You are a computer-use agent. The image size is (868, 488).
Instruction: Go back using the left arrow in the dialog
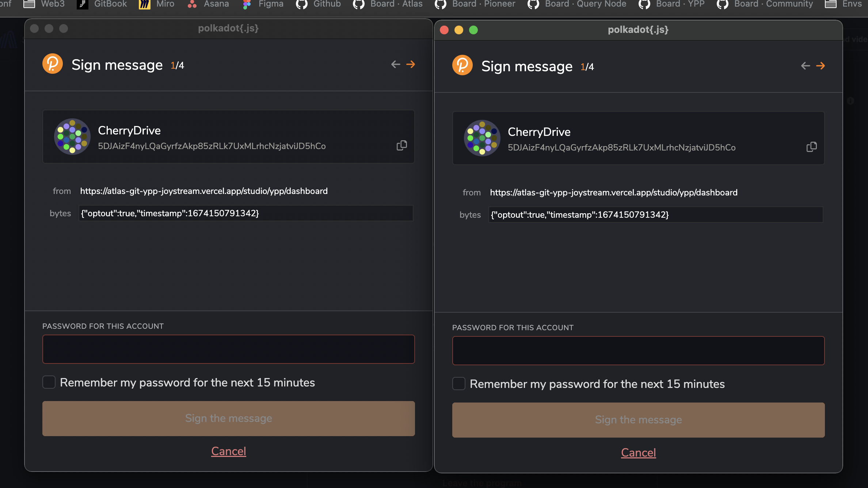tap(395, 64)
